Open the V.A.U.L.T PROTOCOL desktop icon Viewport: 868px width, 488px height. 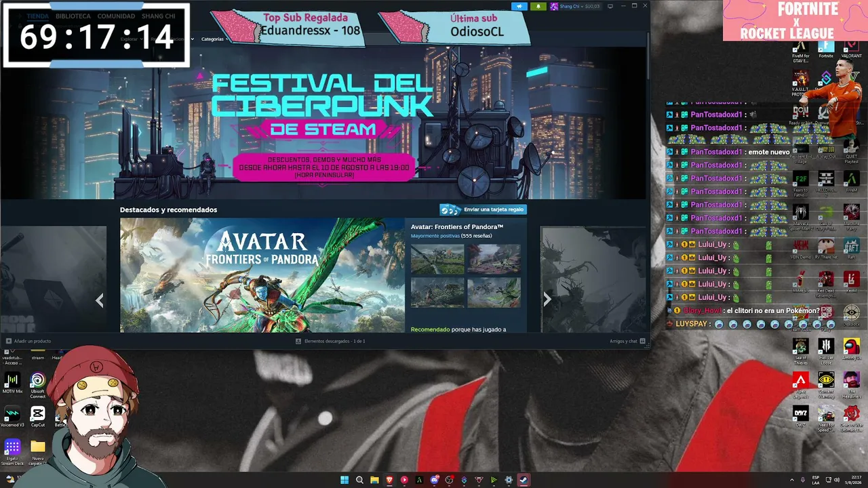click(800, 84)
